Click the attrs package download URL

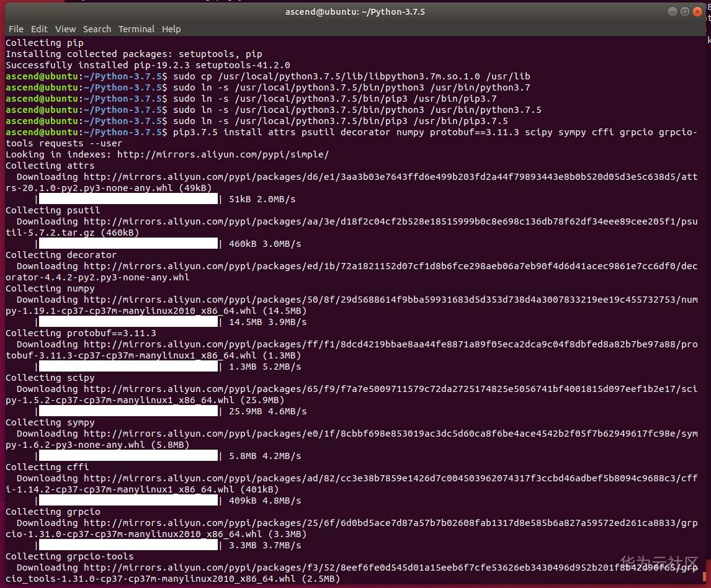(x=351, y=182)
